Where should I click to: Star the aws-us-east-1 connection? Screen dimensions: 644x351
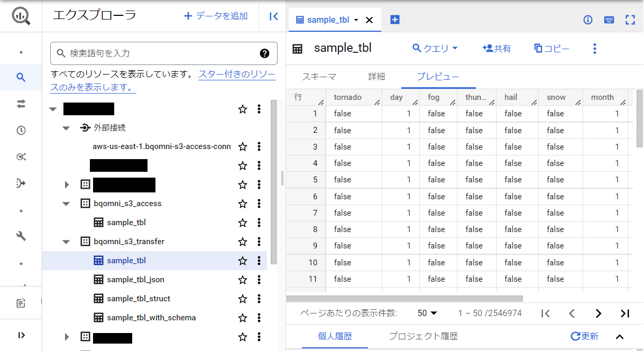point(243,146)
